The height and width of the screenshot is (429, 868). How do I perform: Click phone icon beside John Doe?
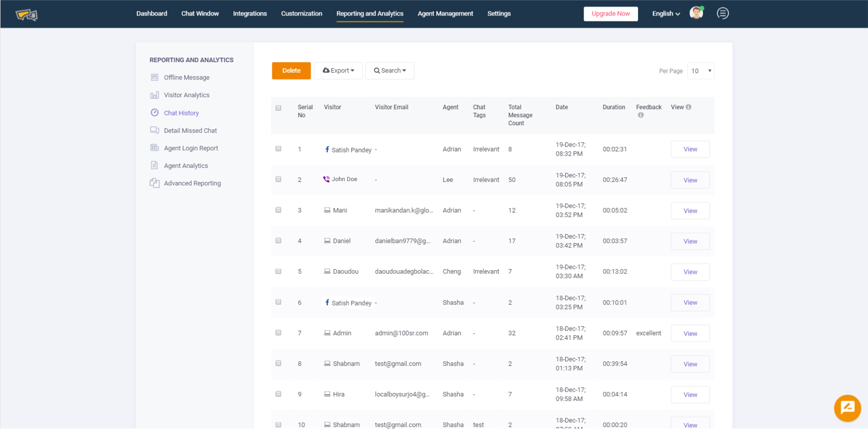pos(326,179)
